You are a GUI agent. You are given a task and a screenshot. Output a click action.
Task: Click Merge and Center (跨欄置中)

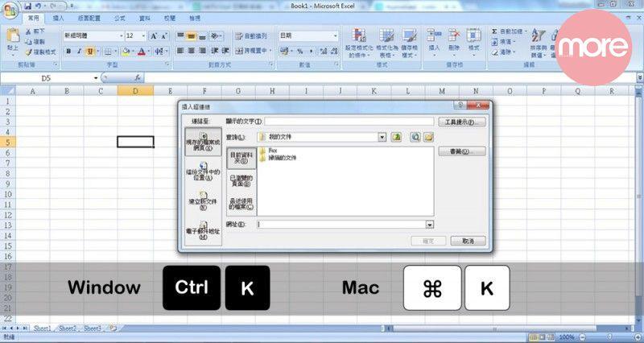click(x=251, y=51)
